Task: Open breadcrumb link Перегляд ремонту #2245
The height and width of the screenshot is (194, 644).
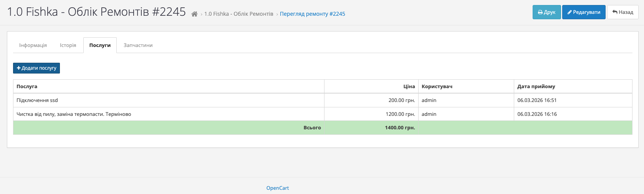Action: click(312, 14)
